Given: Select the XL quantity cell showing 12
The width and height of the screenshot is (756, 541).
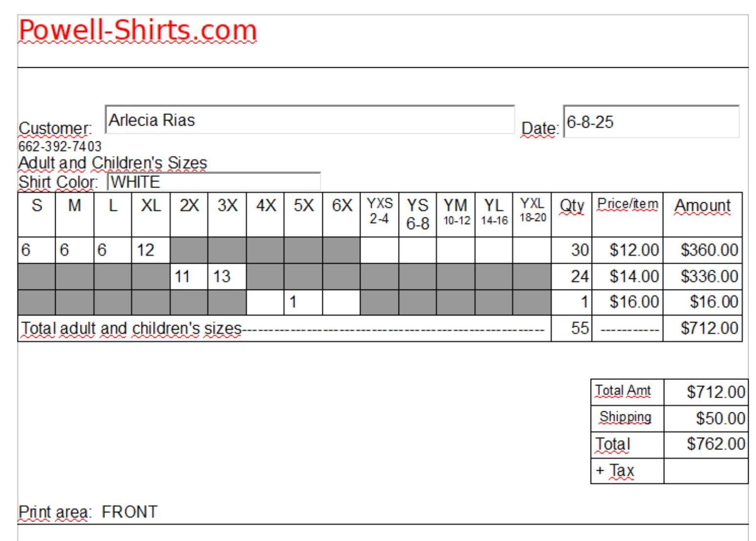Looking at the screenshot, I should pos(151,250).
